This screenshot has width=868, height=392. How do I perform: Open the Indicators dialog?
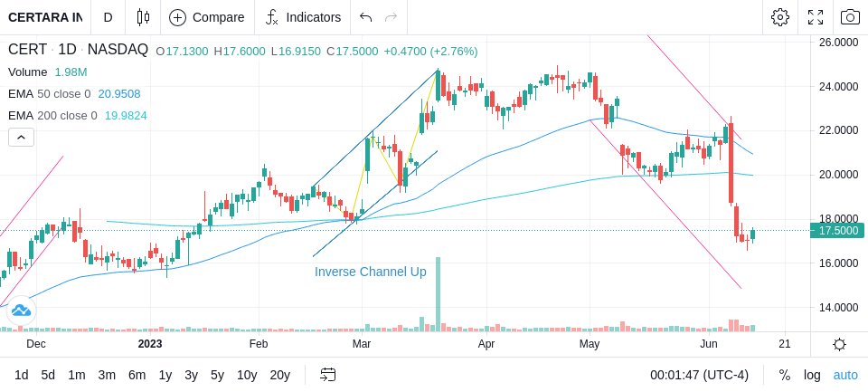[303, 17]
